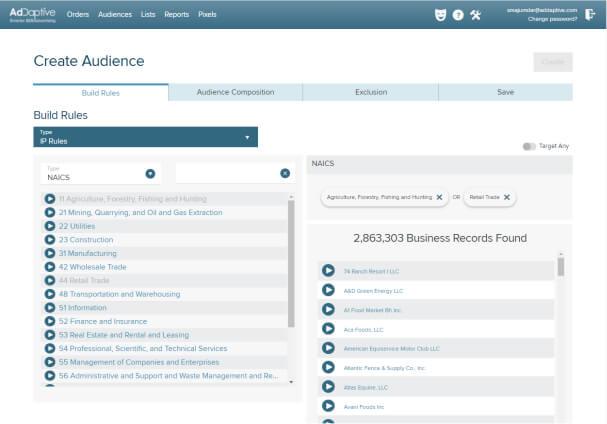Open the wrench tools icon
607x424 pixels.
(x=475, y=15)
